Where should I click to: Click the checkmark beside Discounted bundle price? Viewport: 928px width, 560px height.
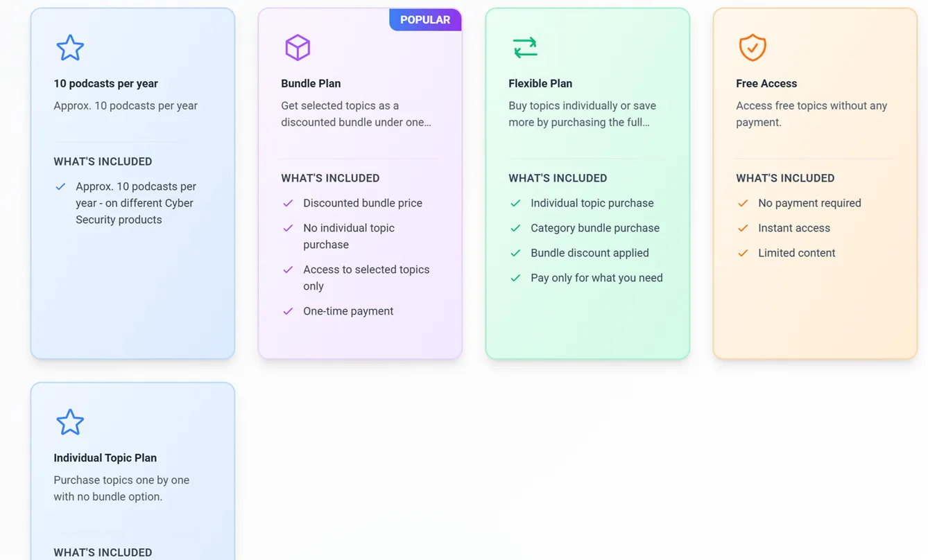pyautogui.click(x=288, y=203)
